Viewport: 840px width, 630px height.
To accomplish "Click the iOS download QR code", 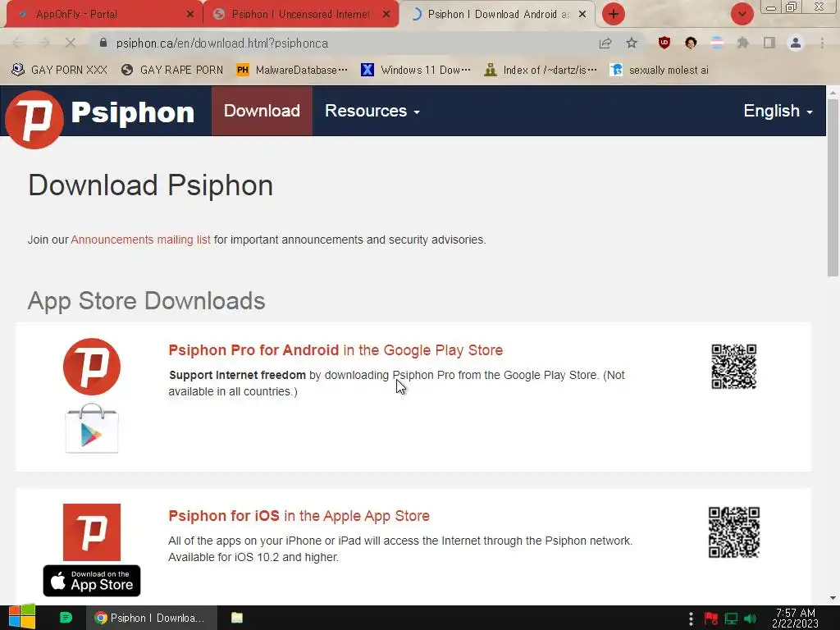I will [x=733, y=532].
